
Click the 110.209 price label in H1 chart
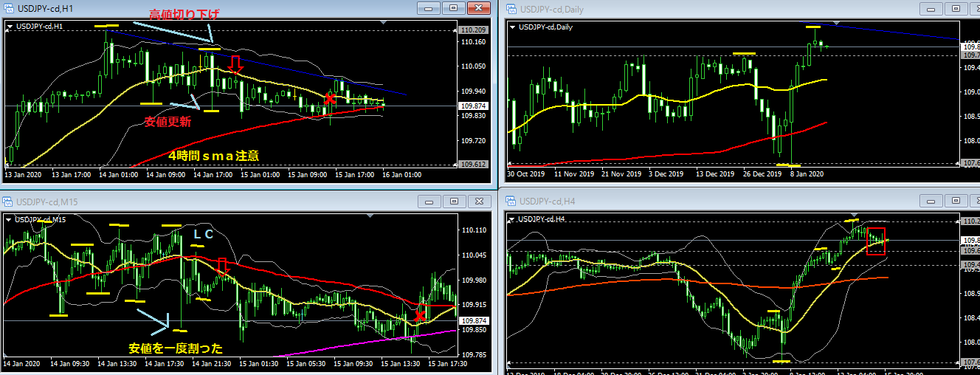click(472, 30)
